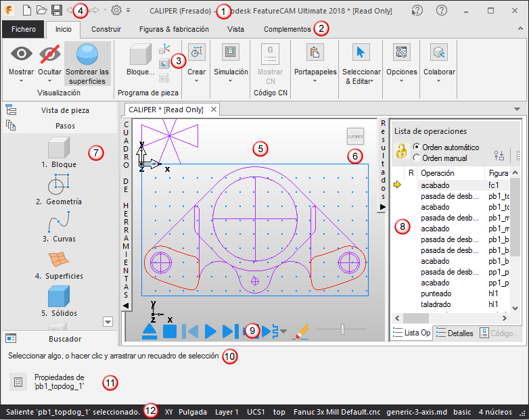Click the operations list vertical scrollbar

click(515, 216)
